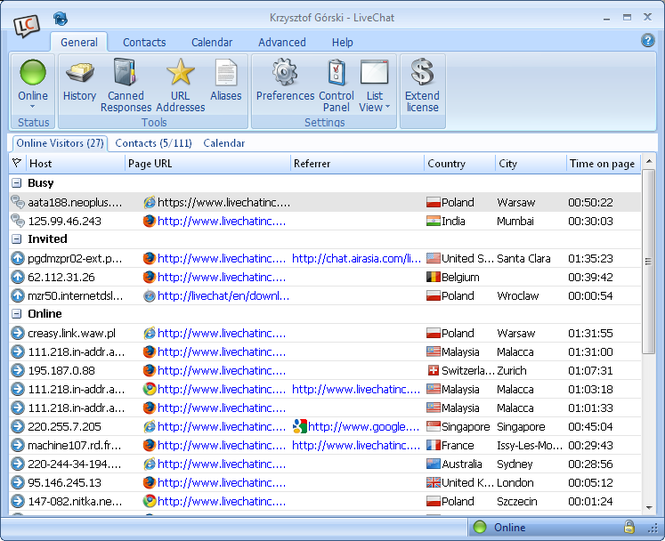This screenshot has height=541, width=665.
Task: Click invited icon for 62.112.31.26
Action: 17,277
